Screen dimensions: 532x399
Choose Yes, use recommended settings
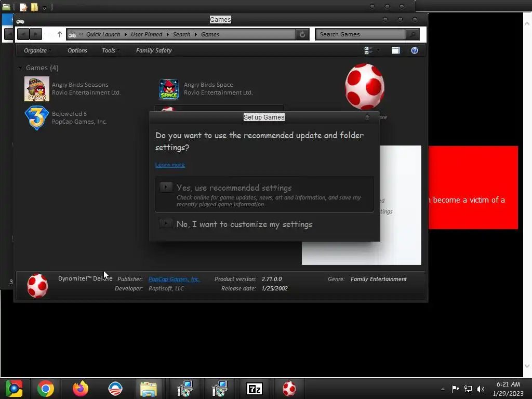pos(264,194)
